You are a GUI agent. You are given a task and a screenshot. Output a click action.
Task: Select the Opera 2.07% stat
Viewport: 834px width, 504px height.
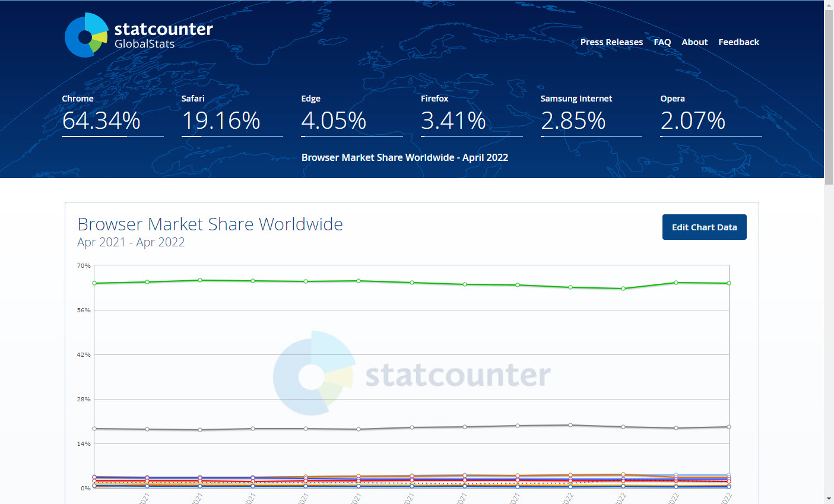click(x=711, y=115)
